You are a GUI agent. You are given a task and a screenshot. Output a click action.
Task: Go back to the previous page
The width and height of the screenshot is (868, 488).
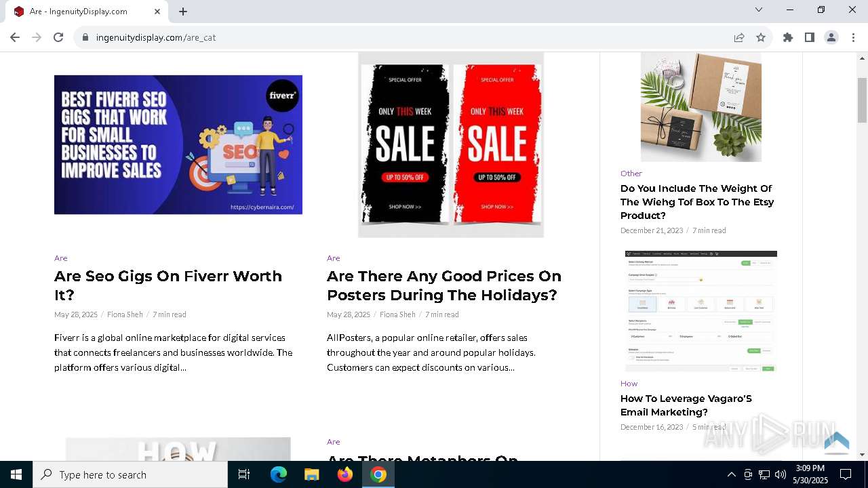click(15, 37)
